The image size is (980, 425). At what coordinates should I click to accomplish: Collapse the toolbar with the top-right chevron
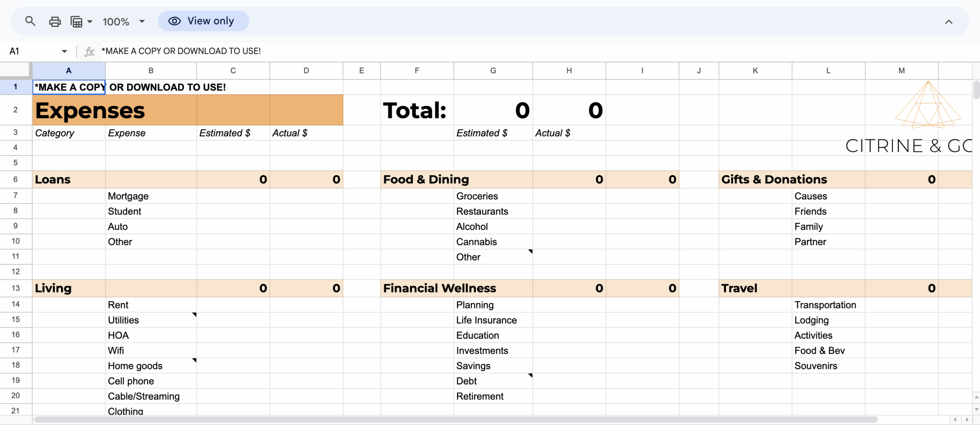click(x=949, y=22)
